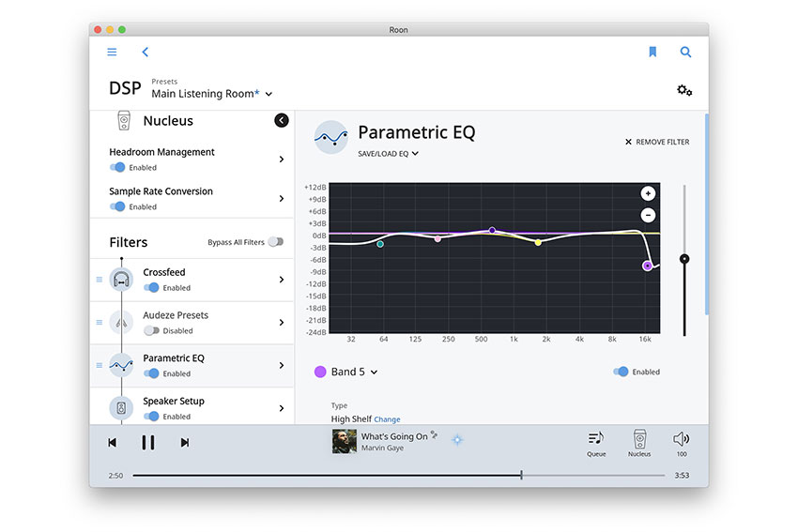Expand the Main Listening Room presets dropdown
The image size is (798, 532).
[x=269, y=95]
